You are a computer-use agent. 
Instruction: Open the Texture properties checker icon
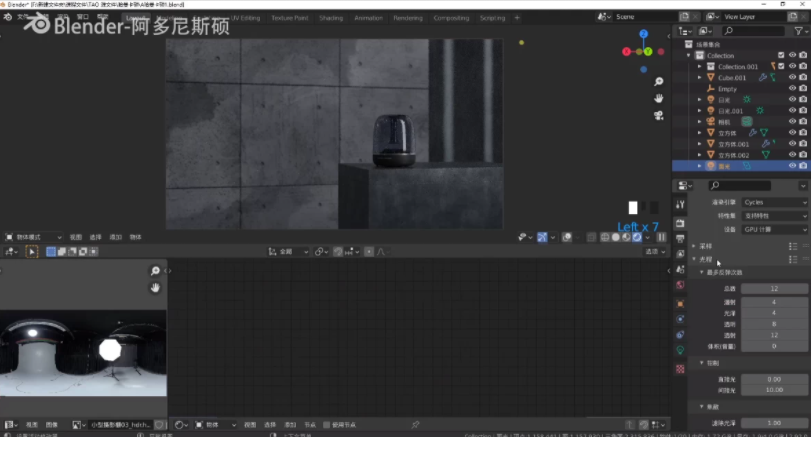pyautogui.click(x=680, y=369)
